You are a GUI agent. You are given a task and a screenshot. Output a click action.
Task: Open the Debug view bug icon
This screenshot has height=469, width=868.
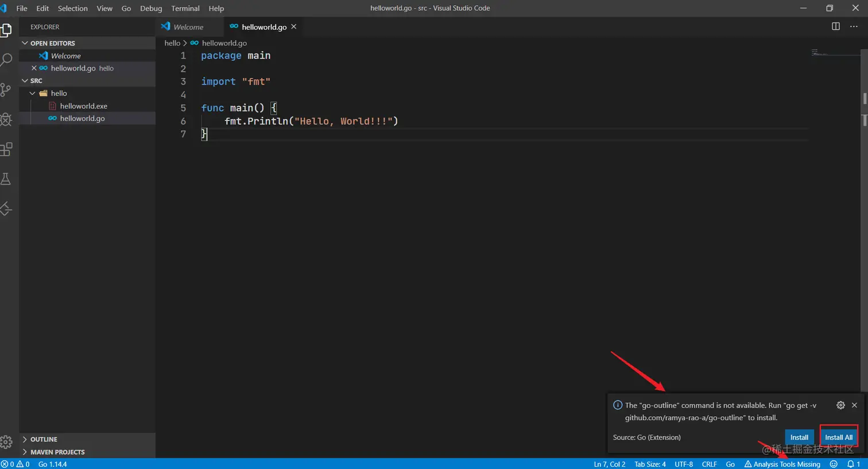tap(6, 119)
